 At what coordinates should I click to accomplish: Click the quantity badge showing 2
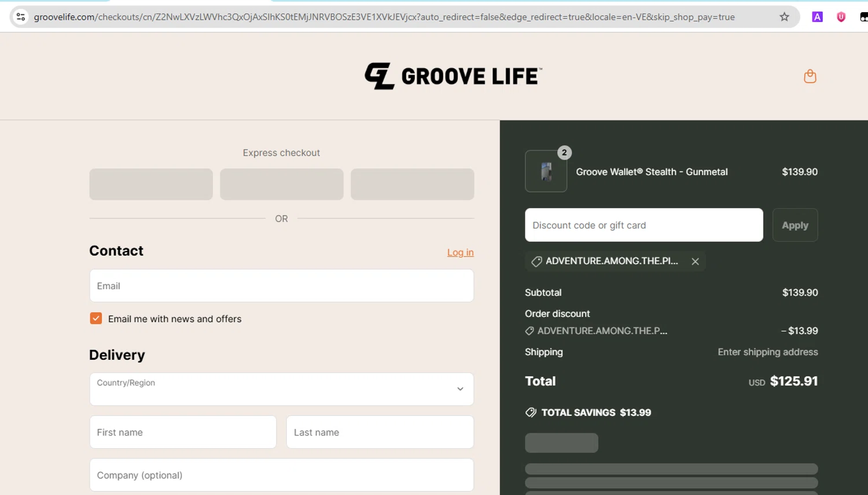[564, 153]
